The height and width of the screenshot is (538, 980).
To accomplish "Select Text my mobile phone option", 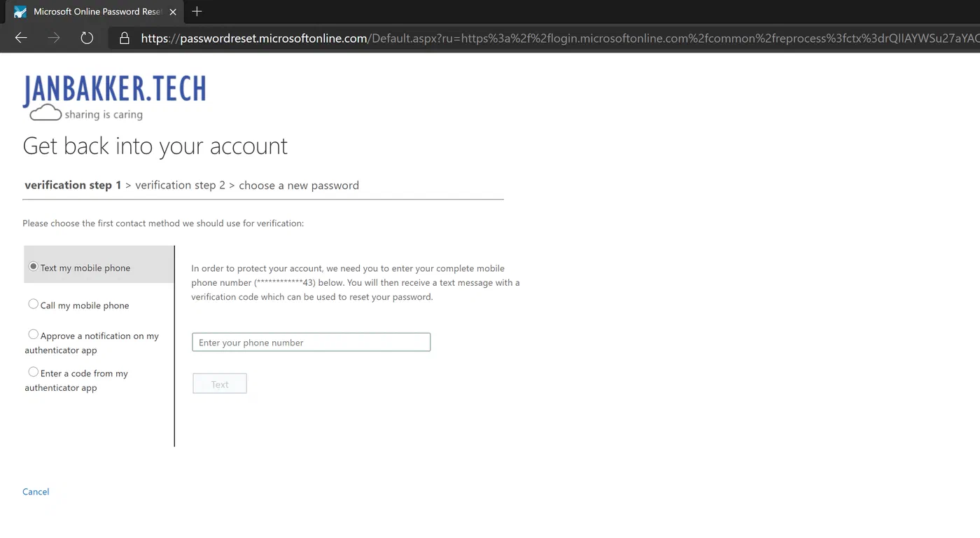I will pyautogui.click(x=33, y=267).
